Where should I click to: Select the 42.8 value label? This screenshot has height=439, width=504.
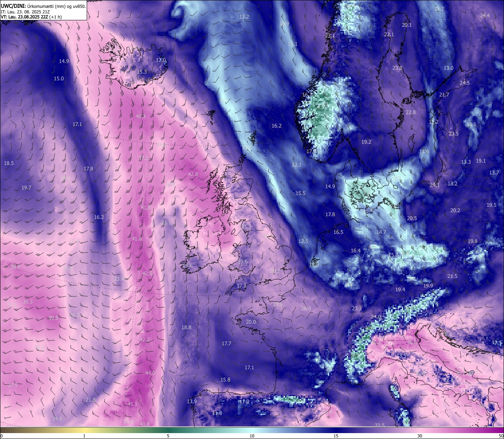193,174
